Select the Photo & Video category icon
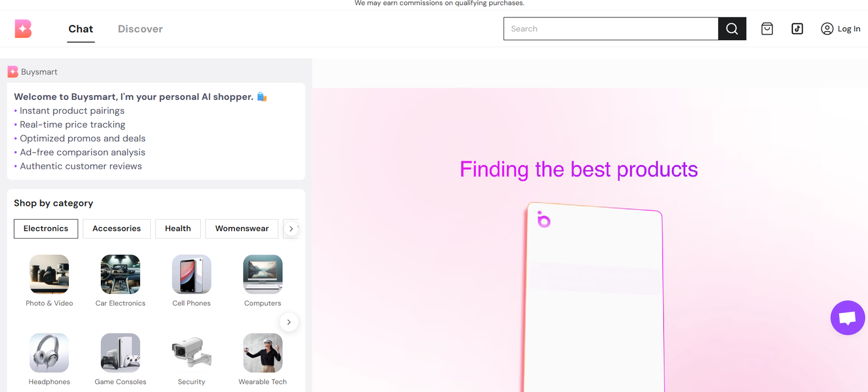The image size is (868, 392). (x=49, y=274)
